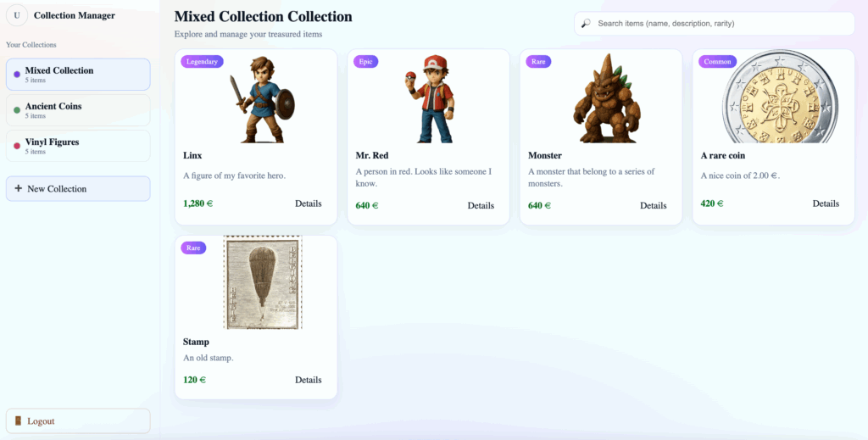Image resolution: width=868 pixels, height=440 pixels.
Task: Open Details for the Monster item
Action: point(653,205)
